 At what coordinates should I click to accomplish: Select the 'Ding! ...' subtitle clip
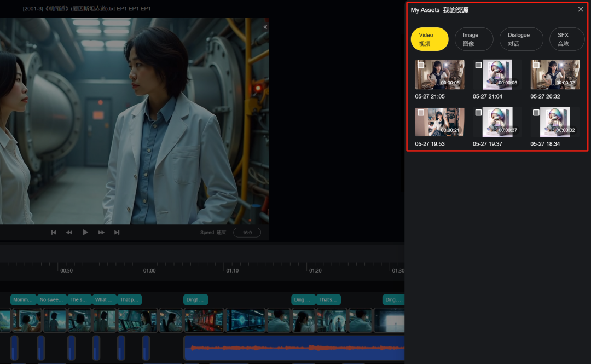195,299
